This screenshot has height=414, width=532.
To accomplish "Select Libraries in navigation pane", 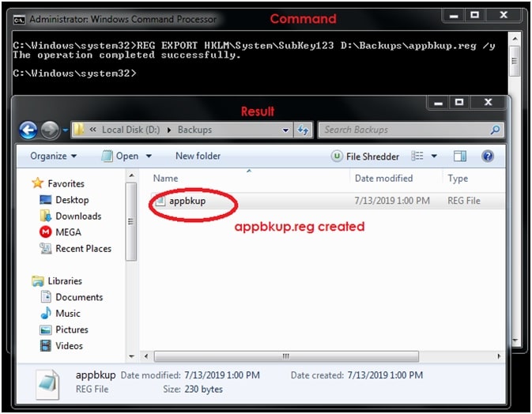I will click(65, 281).
